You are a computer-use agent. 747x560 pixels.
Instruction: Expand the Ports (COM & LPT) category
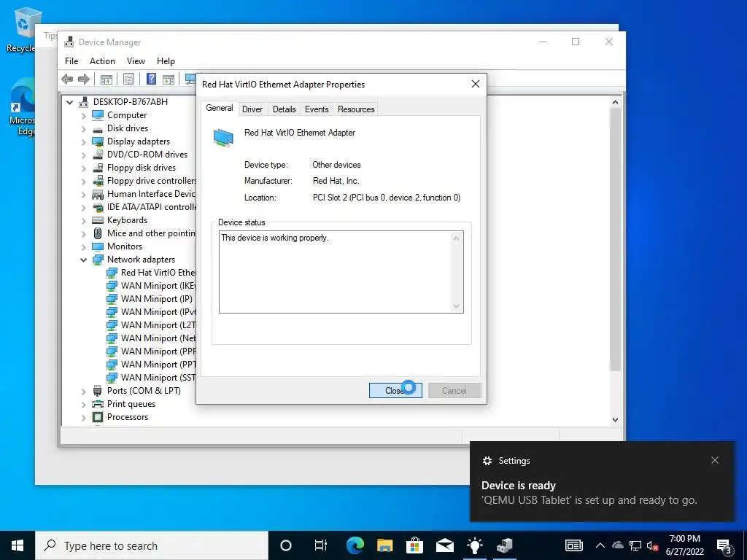point(83,391)
